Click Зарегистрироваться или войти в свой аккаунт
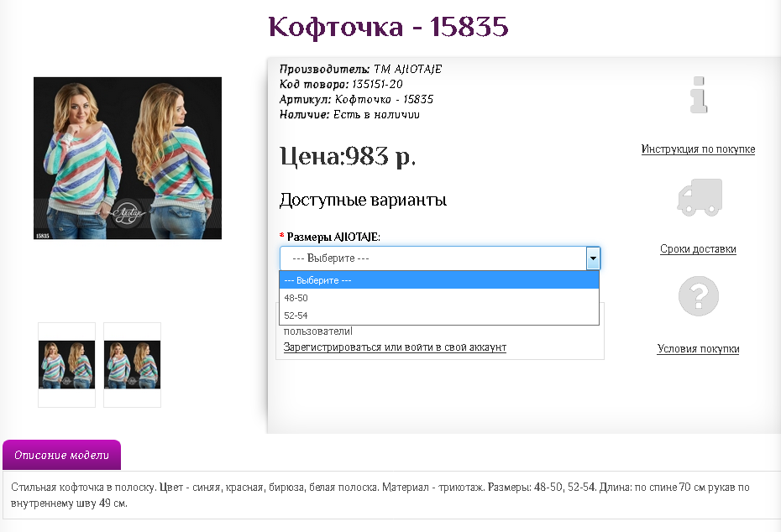This screenshot has height=532, width=781. tap(395, 347)
